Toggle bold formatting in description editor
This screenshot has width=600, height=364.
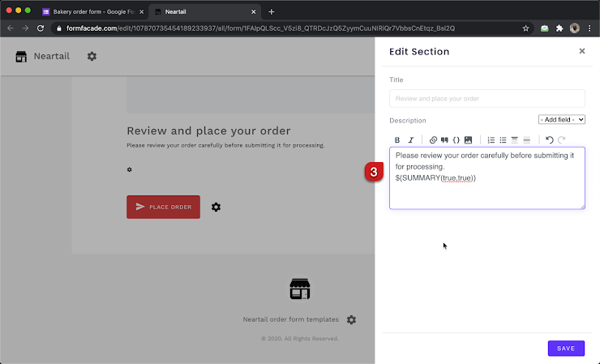click(x=397, y=140)
